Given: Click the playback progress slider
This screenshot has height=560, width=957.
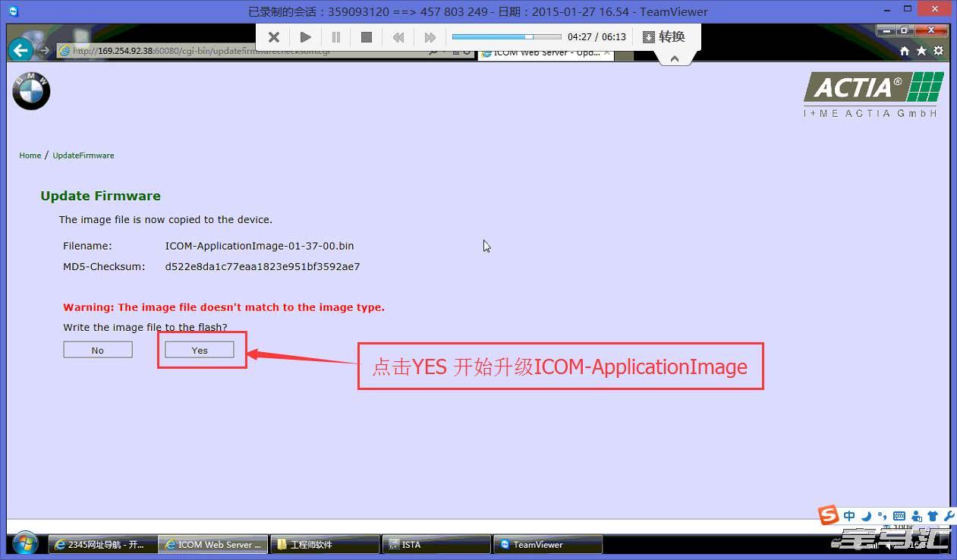Looking at the screenshot, I should click(506, 36).
